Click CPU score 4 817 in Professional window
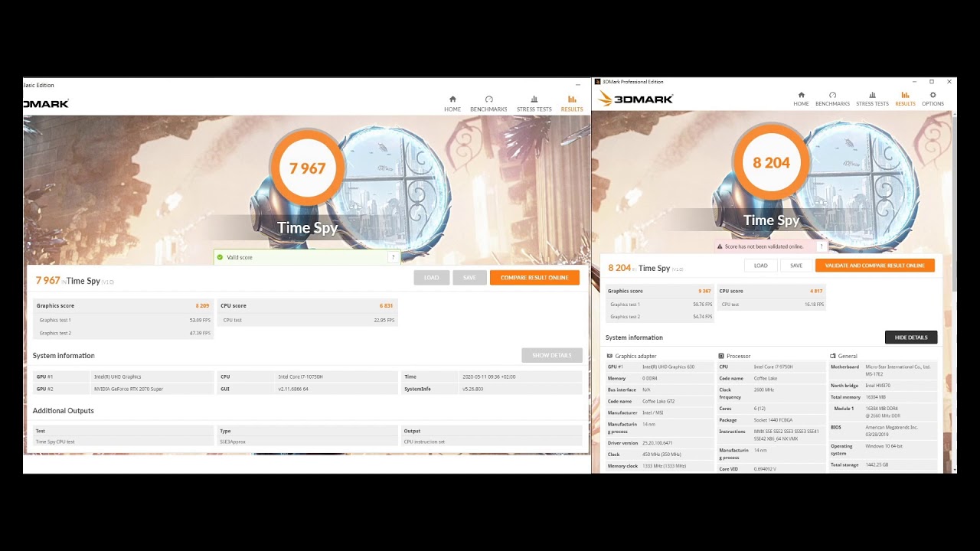The height and width of the screenshot is (551, 980). 771,291
